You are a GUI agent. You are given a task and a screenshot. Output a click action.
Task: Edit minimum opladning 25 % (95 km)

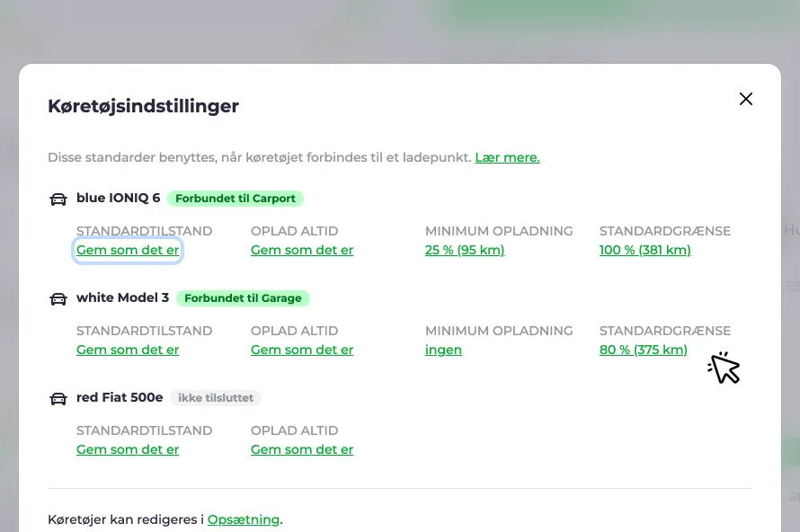coord(465,250)
